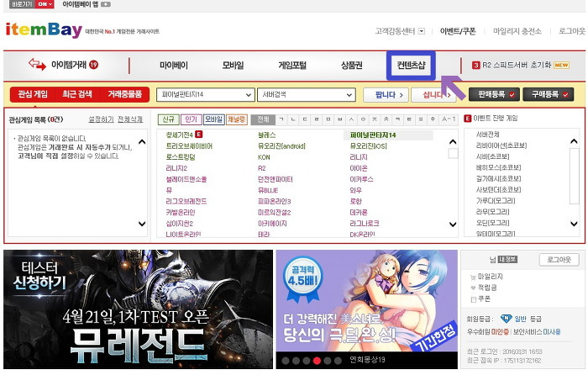Select 아이온 in the game list
This screenshot has width=588, height=375.
(359, 168)
